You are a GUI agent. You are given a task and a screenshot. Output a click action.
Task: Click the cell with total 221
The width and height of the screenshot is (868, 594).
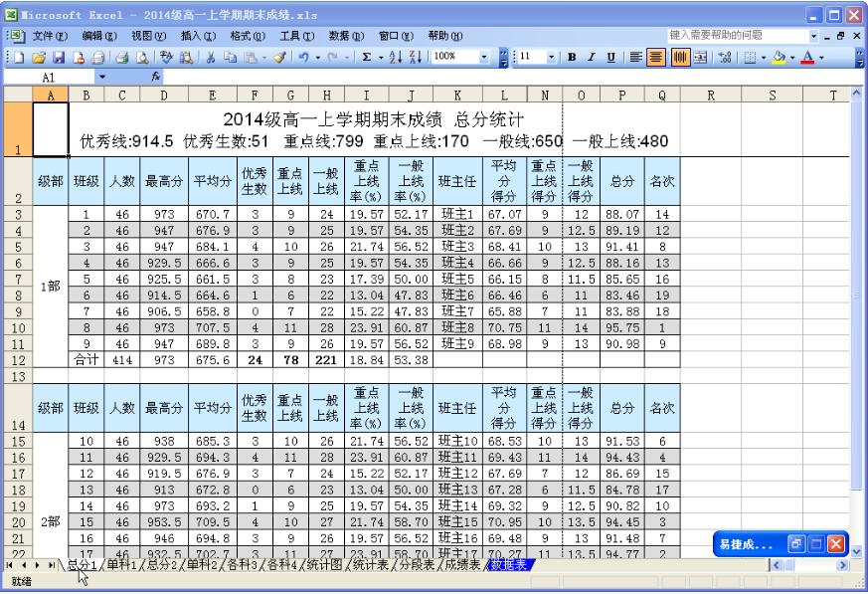coord(326,360)
